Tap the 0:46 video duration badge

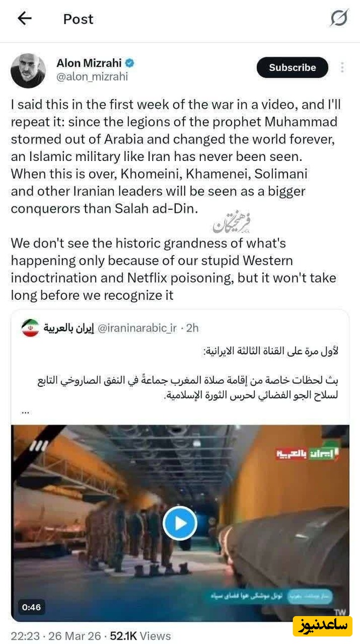31,607
